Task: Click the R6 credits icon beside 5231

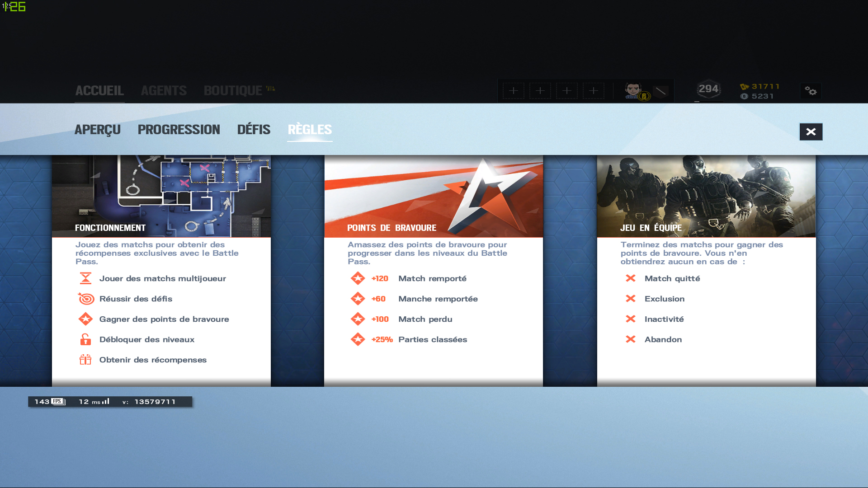Action: (x=744, y=96)
